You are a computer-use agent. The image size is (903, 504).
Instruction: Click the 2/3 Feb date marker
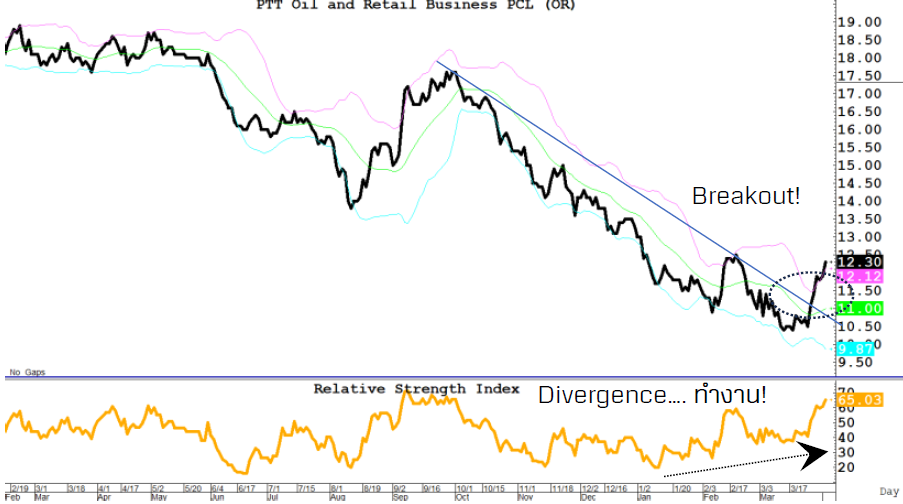711,492
